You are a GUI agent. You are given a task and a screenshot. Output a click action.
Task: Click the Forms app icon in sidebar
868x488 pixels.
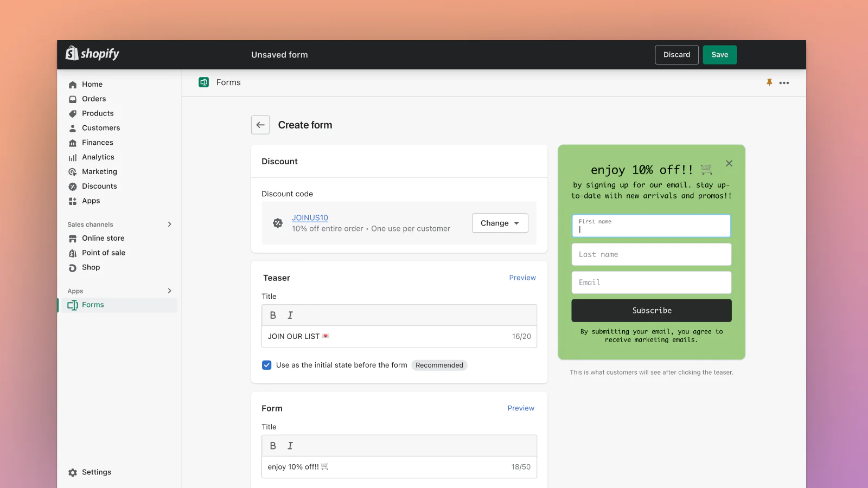(x=73, y=305)
